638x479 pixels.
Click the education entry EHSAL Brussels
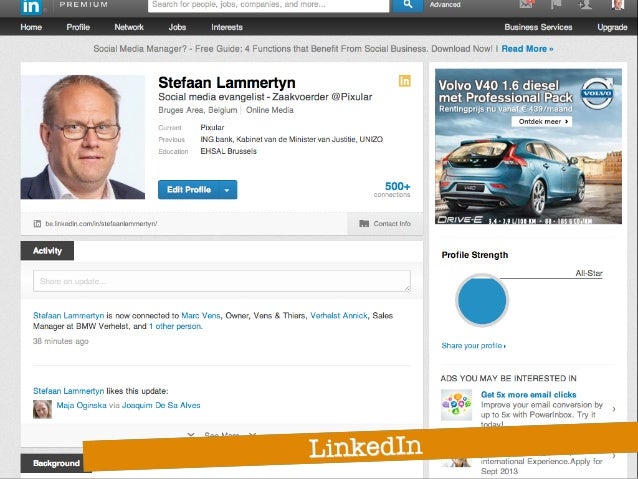228,151
